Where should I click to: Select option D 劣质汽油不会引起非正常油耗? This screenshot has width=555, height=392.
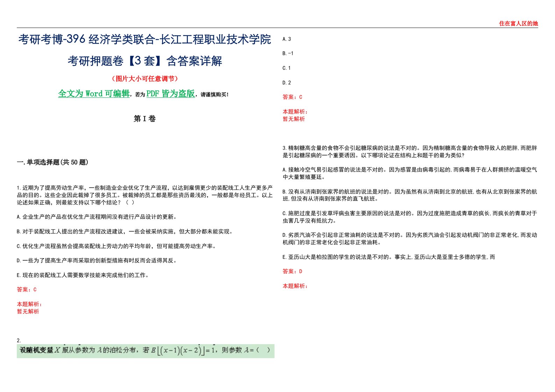tap(410, 239)
